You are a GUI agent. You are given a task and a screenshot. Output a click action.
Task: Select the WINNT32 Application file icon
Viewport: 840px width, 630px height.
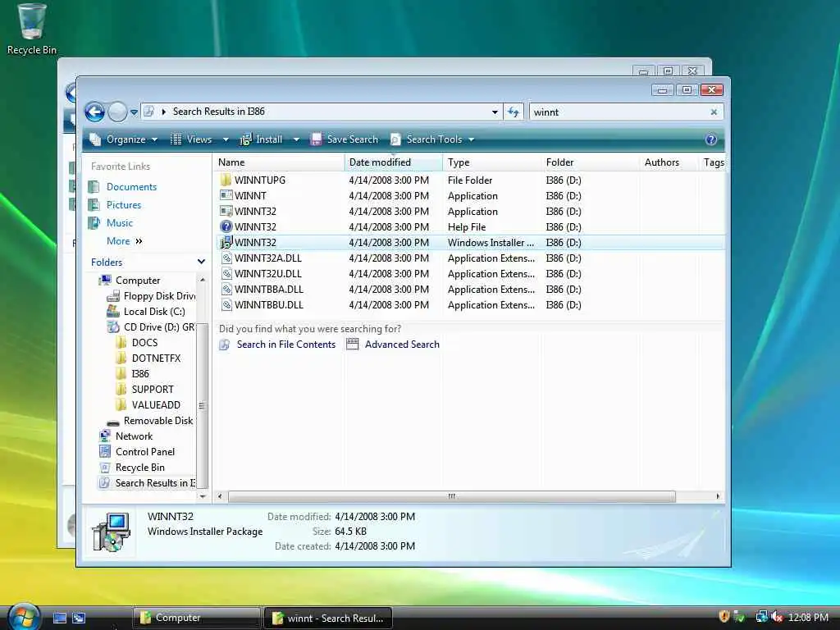click(x=226, y=211)
